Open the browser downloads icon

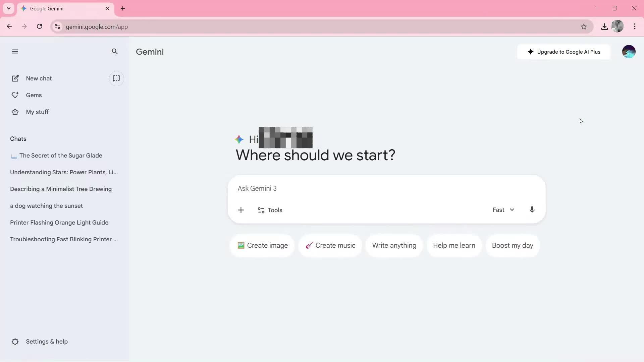tap(604, 27)
